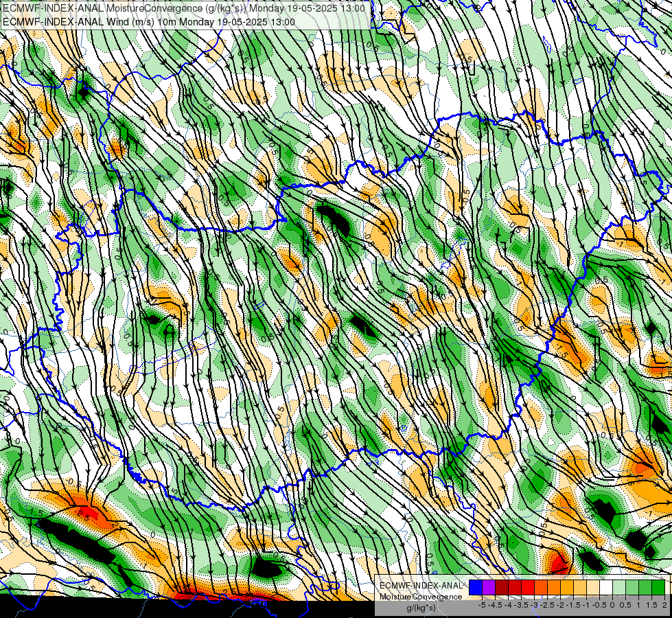
Task: Click the blue legend color swatch
Action: [x=476, y=587]
